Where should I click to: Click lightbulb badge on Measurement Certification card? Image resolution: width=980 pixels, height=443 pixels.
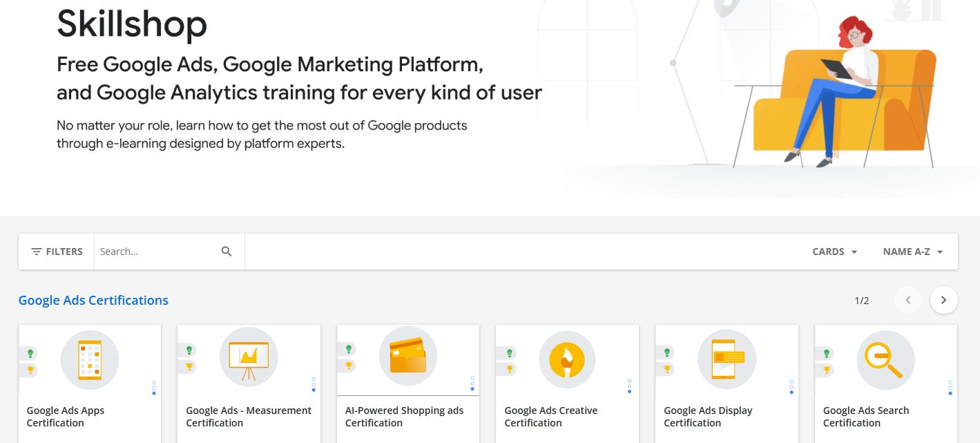(189, 350)
